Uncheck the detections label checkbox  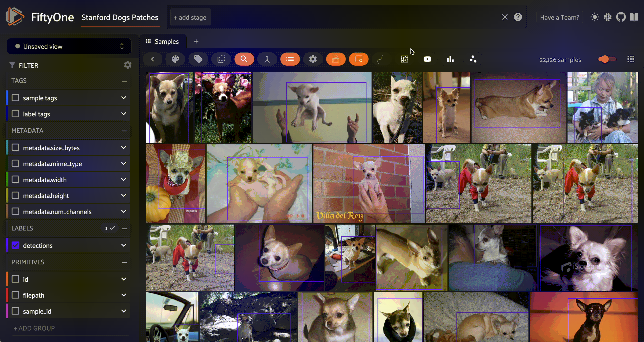pos(15,245)
